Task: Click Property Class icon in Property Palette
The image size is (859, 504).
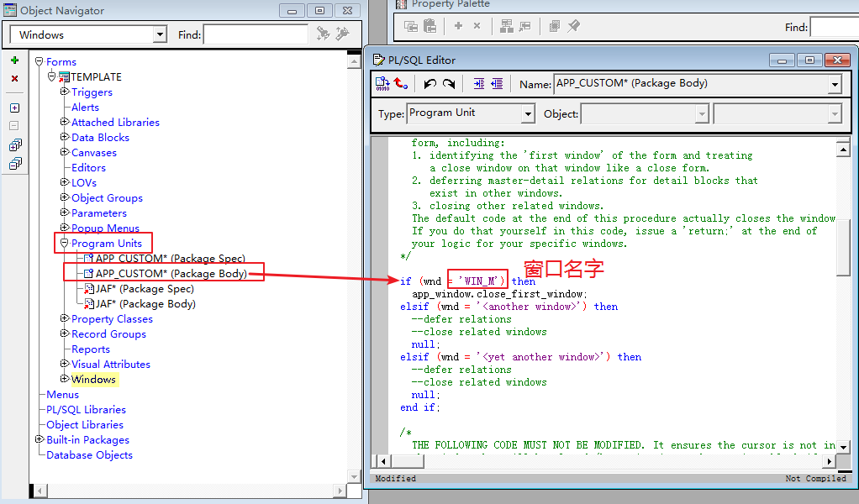Action: click(x=507, y=26)
